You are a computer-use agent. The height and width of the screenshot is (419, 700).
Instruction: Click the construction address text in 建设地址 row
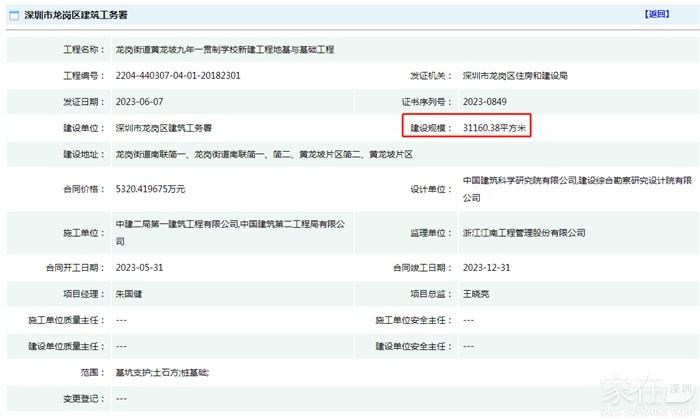pos(264,155)
